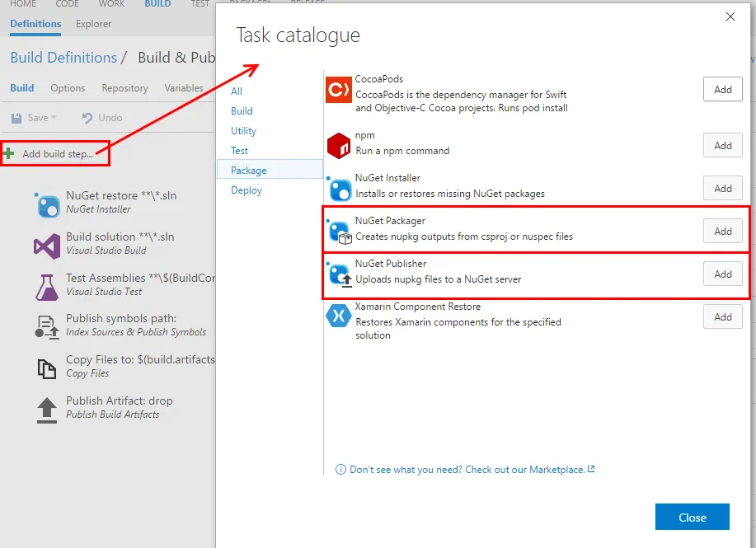The height and width of the screenshot is (548, 756).
Task: Click the Close button
Action: [692, 517]
